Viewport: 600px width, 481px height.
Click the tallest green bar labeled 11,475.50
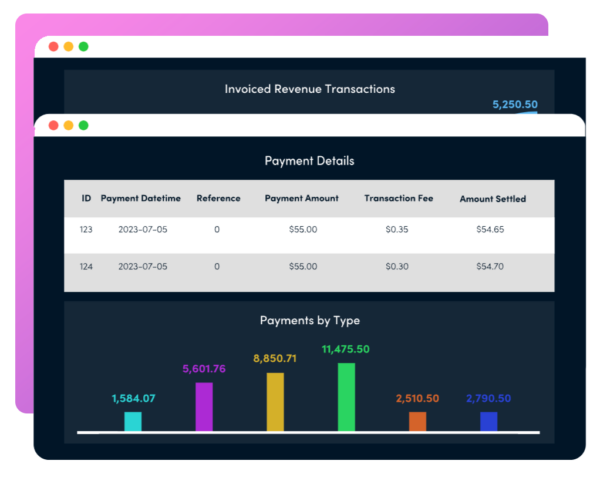click(346, 396)
